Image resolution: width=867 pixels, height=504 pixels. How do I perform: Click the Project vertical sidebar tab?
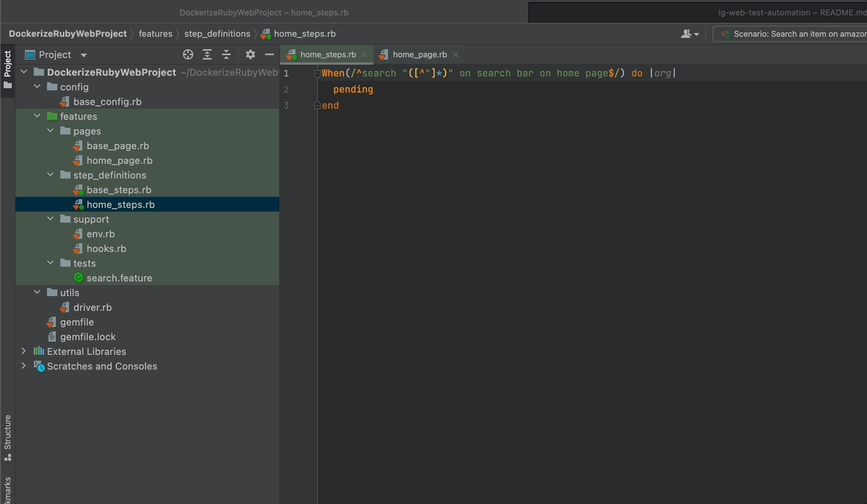pos(7,69)
